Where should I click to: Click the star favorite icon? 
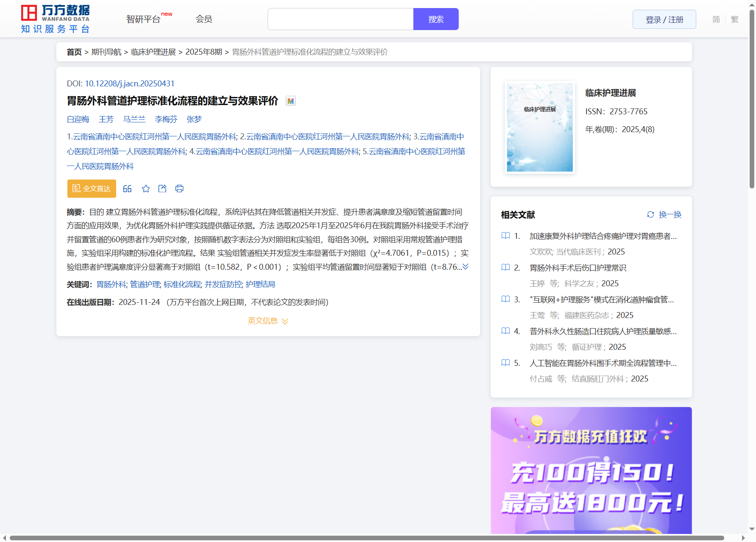[146, 189]
